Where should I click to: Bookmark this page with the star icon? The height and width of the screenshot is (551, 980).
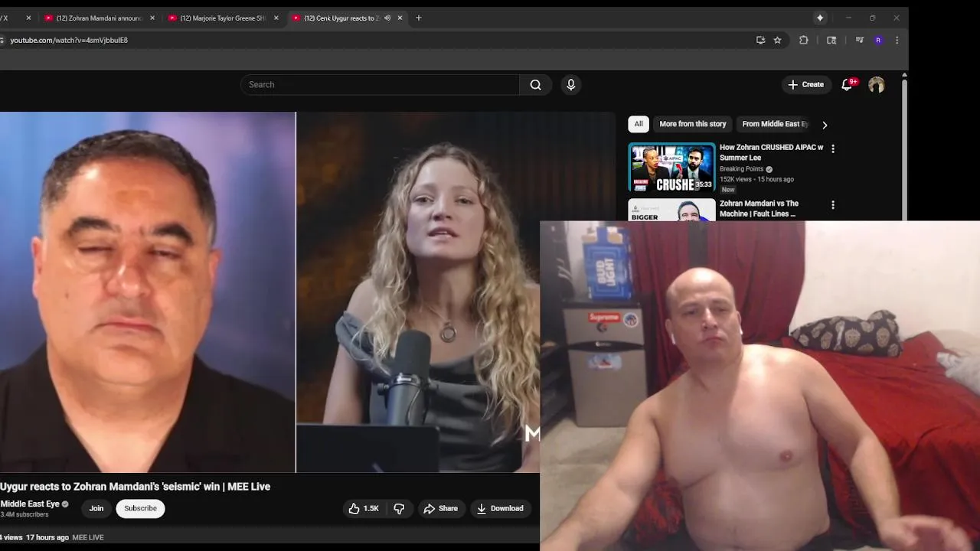777,40
